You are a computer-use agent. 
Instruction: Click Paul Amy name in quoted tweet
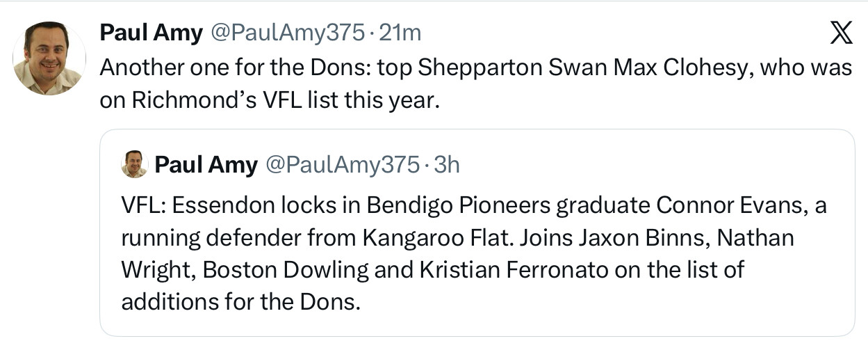(x=206, y=164)
